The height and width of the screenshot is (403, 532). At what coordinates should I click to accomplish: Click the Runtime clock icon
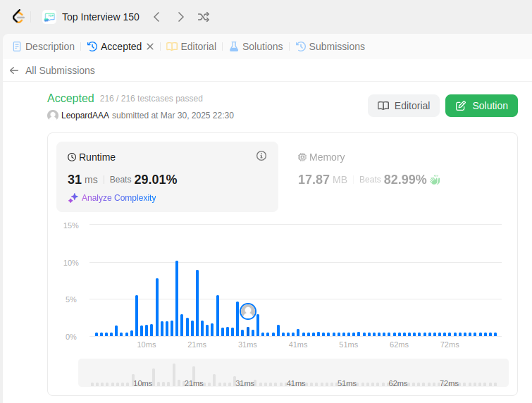72,157
